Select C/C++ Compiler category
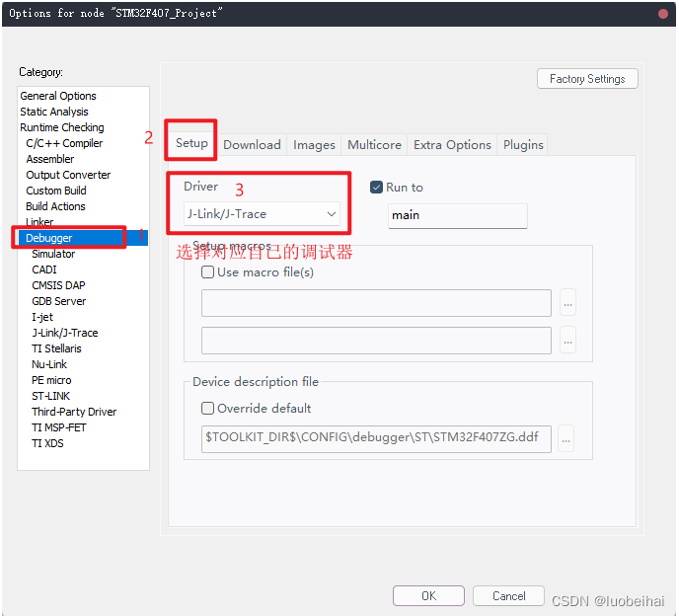 pos(64,143)
